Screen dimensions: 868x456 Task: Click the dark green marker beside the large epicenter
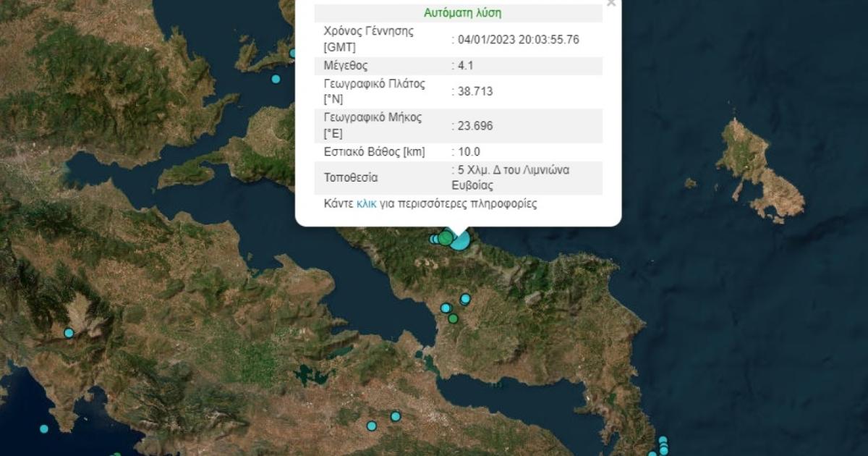pos(446,237)
